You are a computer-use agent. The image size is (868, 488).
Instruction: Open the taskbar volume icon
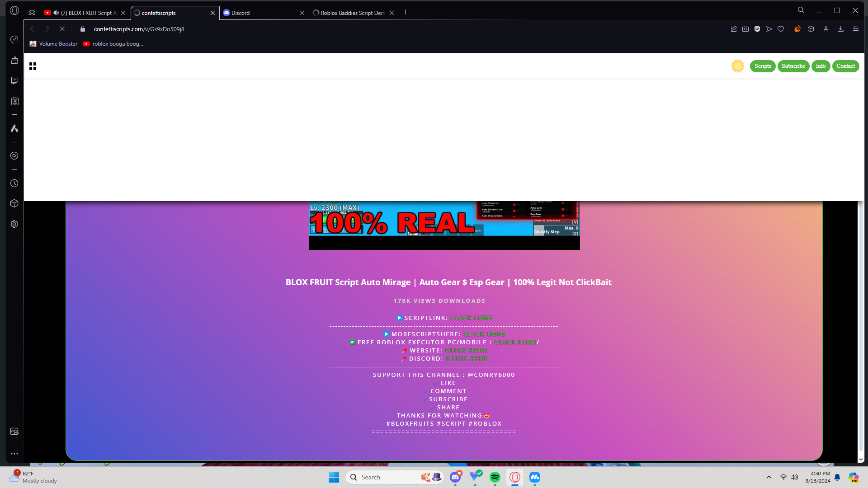[794, 477]
